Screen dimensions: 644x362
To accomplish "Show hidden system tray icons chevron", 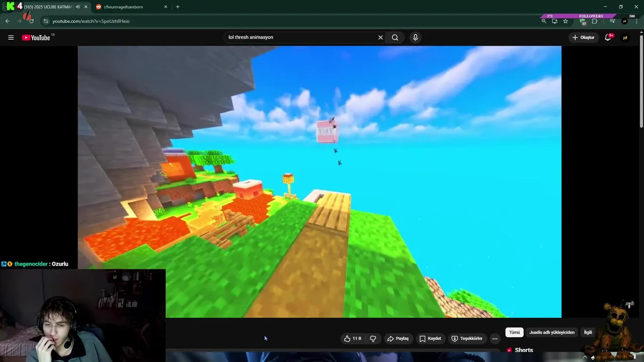I will click(x=585, y=357).
